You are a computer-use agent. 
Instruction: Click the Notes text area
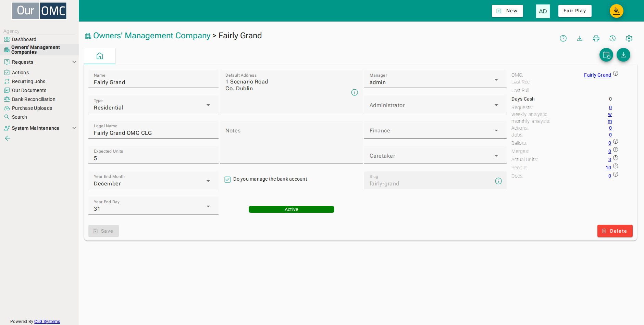(x=291, y=142)
